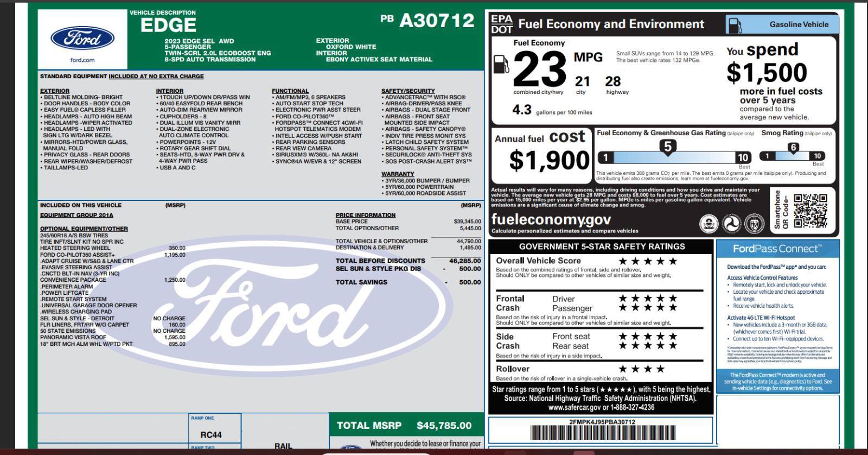The height and width of the screenshot is (455, 868).
Task: Click EQUIPMENT GROUP 201A heading
Action: [76, 215]
